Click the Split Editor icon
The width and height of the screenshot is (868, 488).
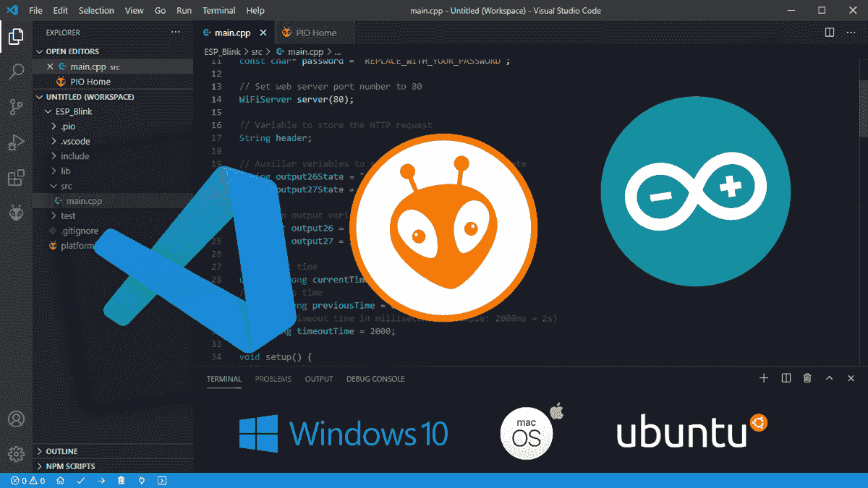click(830, 33)
